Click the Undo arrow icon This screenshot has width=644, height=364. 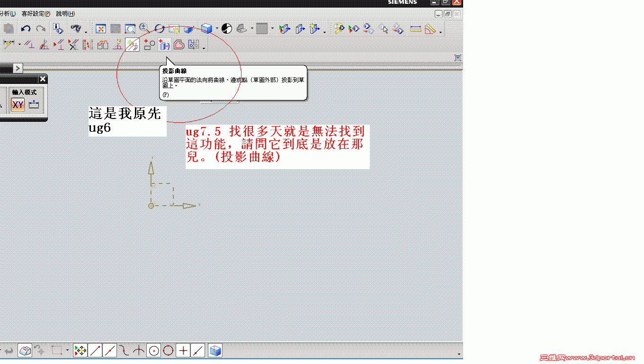[25, 29]
